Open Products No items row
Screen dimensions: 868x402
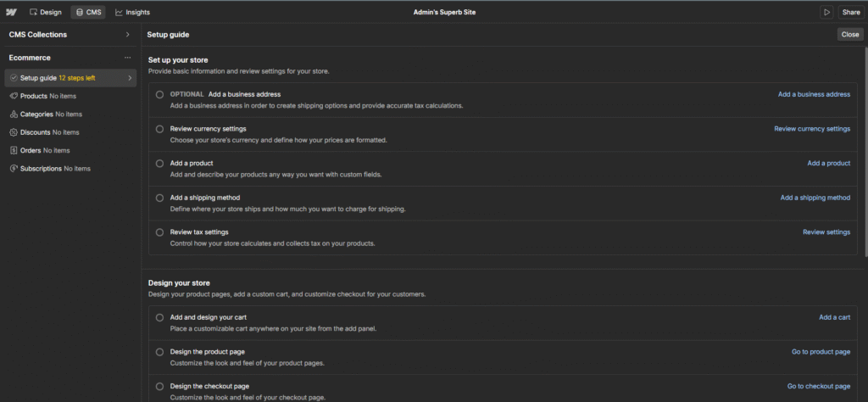point(70,96)
